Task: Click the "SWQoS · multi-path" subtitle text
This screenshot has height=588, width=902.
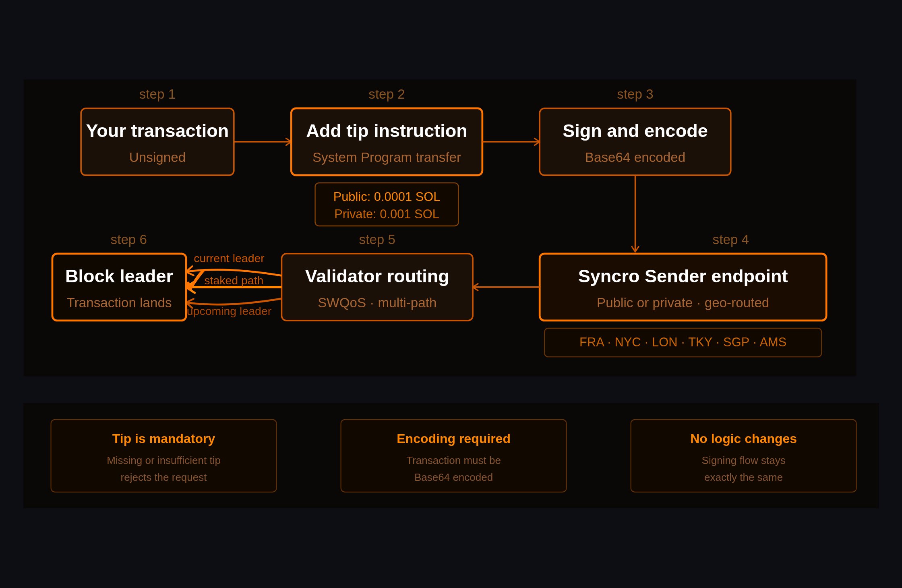Action: [x=377, y=302]
